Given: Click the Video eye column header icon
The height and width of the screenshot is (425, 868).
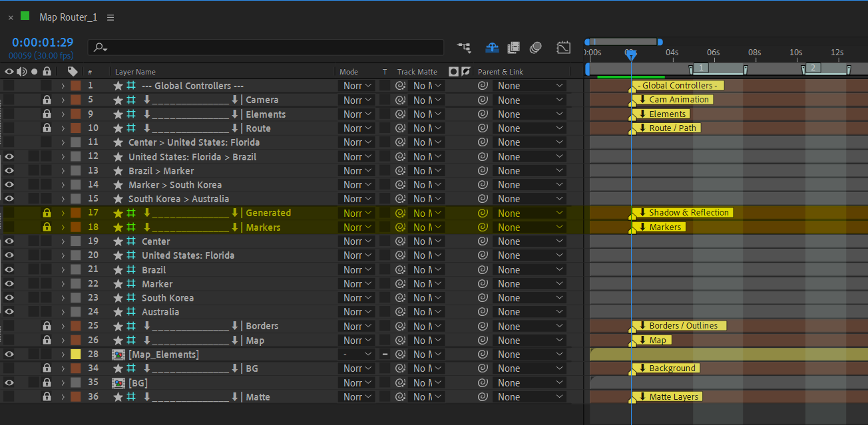Looking at the screenshot, I should click(9, 72).
